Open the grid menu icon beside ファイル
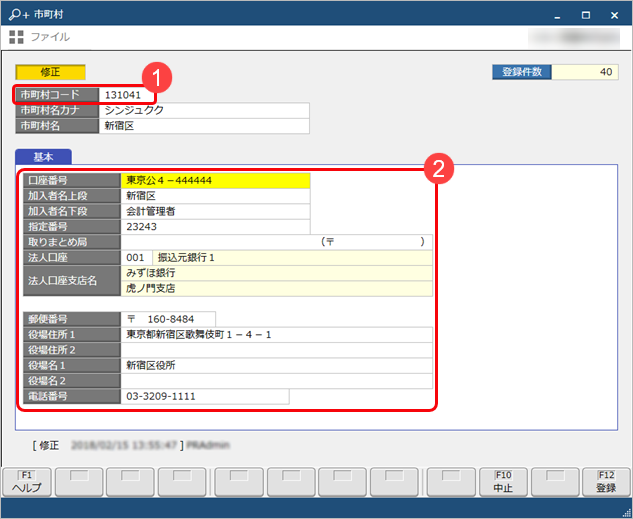This screenshot has width=633, height=519. 16,37
